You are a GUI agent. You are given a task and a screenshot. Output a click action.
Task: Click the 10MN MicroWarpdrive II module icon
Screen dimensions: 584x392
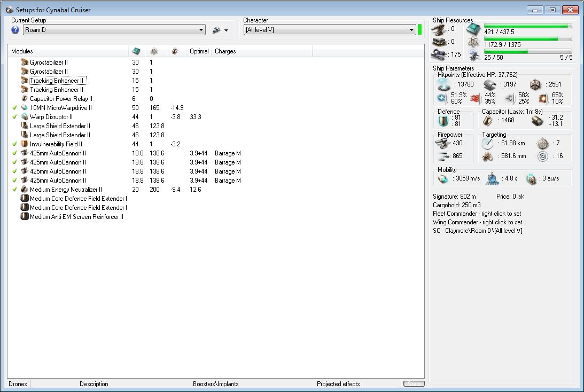(x=25, y=107)
